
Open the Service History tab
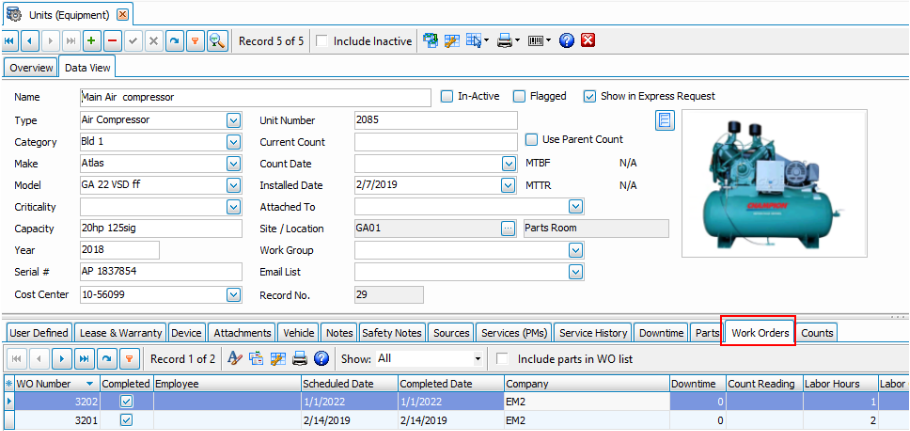tap(593, 333)
